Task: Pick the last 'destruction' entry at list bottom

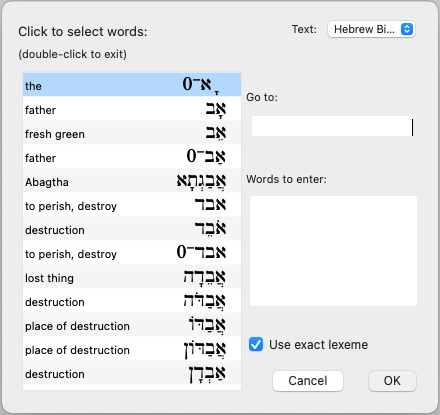Action: coord(132,373)
